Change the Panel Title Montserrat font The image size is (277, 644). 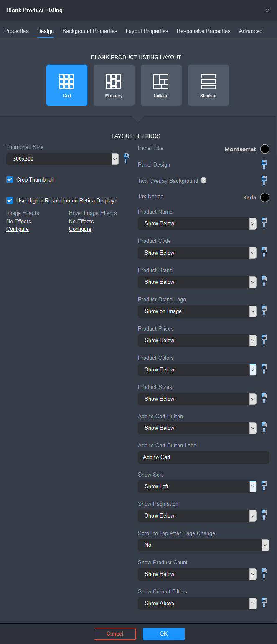(x=240, y=149)
